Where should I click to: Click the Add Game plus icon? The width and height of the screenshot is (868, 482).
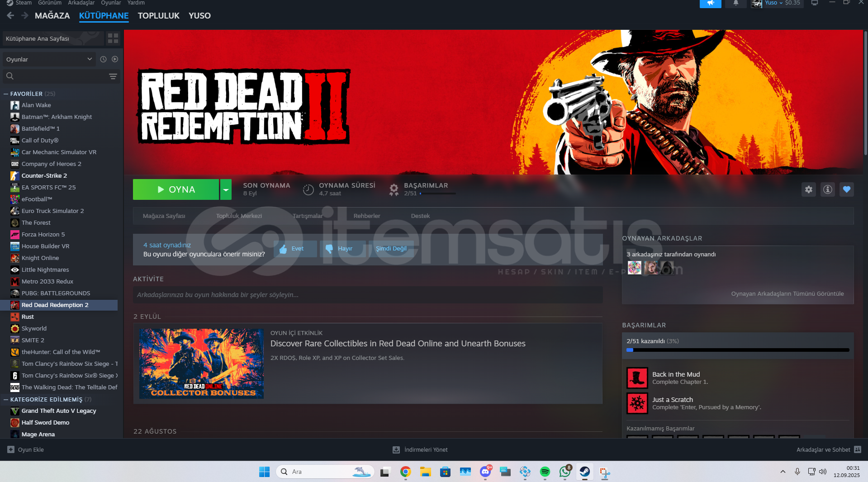[11, 449]
